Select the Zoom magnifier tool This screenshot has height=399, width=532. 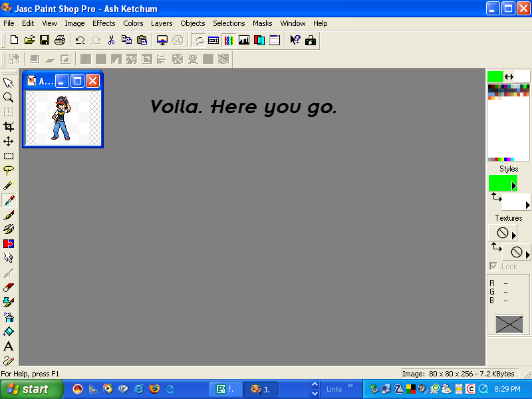9,97
